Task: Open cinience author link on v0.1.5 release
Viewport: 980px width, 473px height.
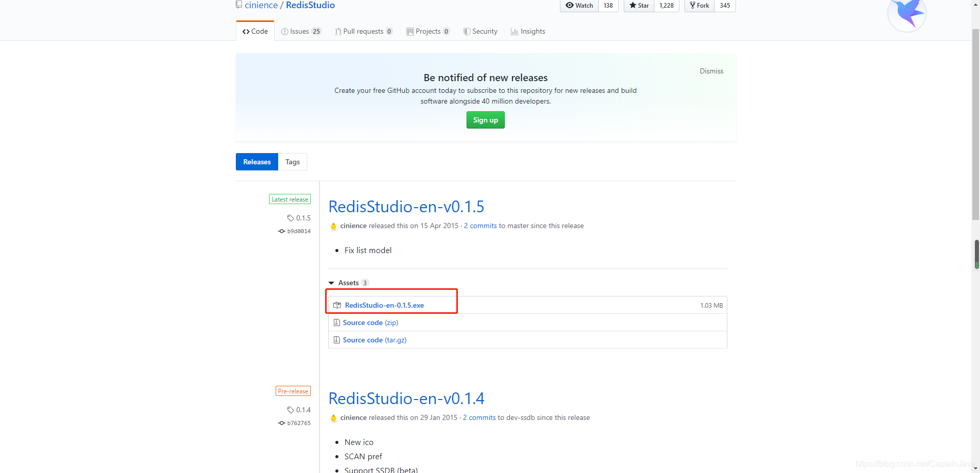Action: (x=353, y=226)
